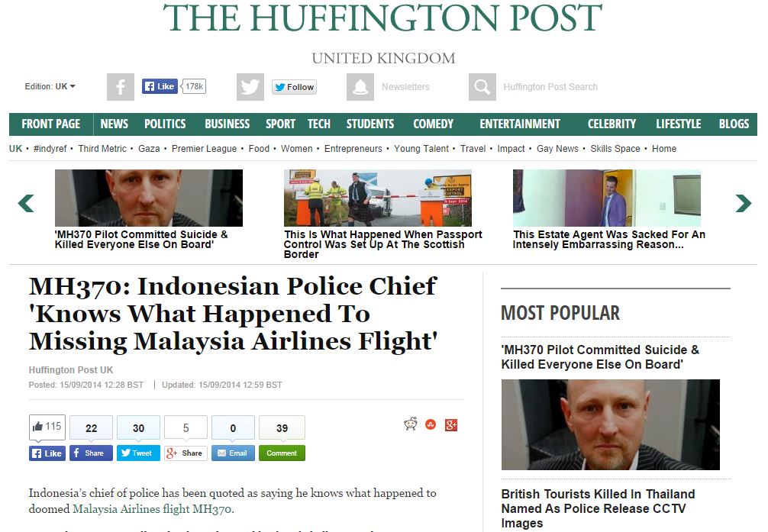Image resolution: width=768 pixels, height=532 pixels.
Task: Open the POLITICS nav section
Action: click(165, 124)
